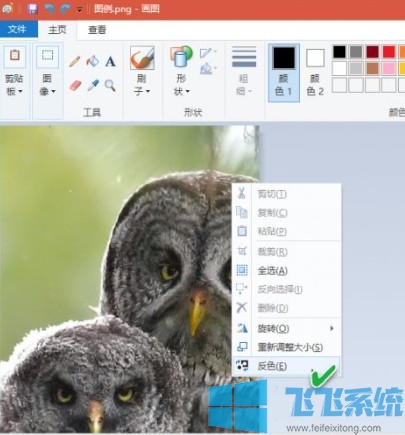Pick the dark red palette swatch
Viewport: 405px width, 435px height.
pyautogui.click(x=372, y=52)
